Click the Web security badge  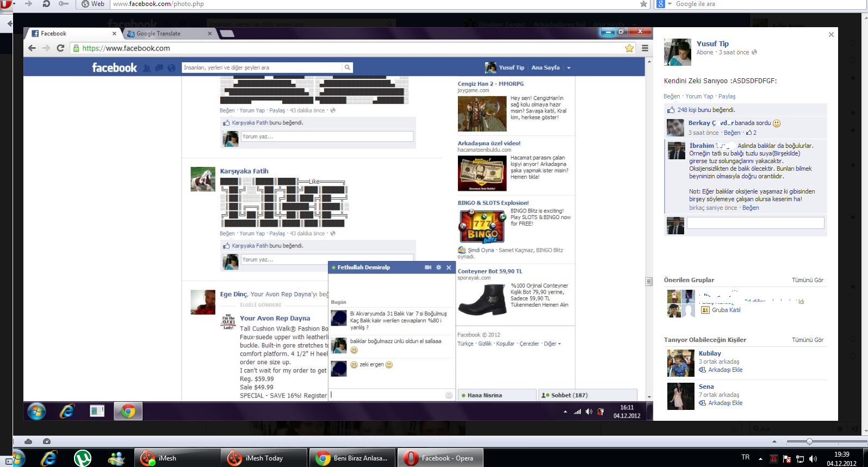93,4
